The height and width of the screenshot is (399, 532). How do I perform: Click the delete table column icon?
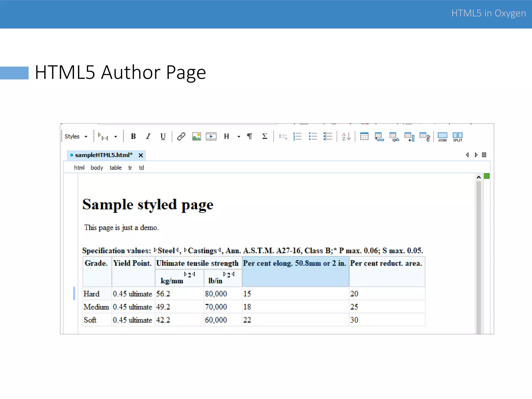[x=425, y=137]
